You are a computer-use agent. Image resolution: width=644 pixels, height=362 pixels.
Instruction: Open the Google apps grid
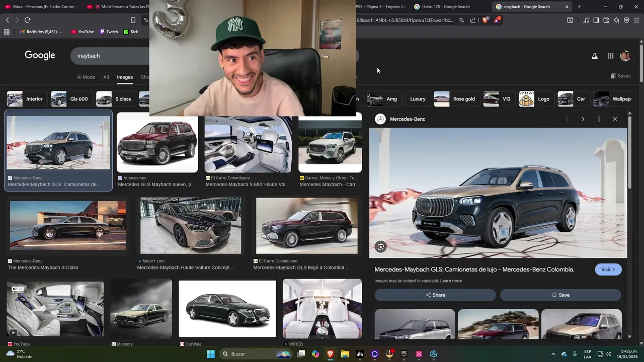click(x=610, y=56)
